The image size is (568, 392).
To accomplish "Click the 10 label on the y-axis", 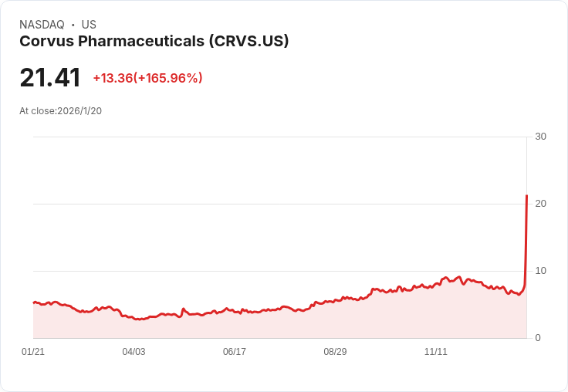I will 540,271.
